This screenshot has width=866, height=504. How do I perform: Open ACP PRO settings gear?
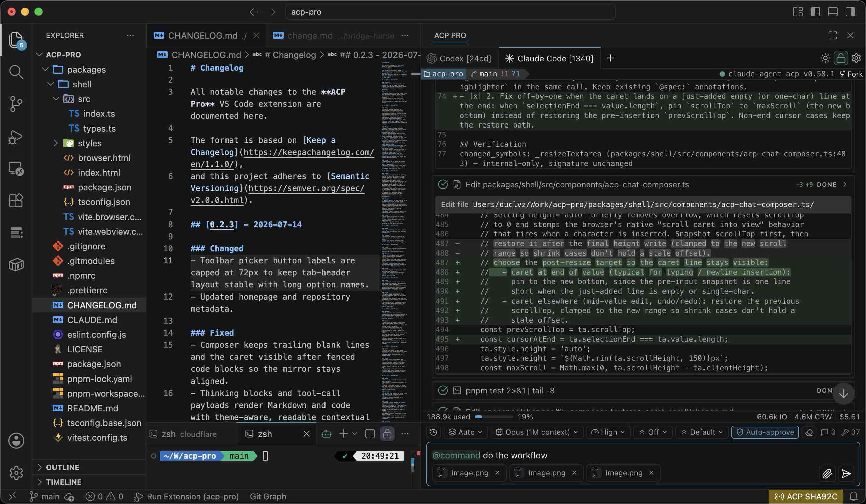click(x=856, y=58)
